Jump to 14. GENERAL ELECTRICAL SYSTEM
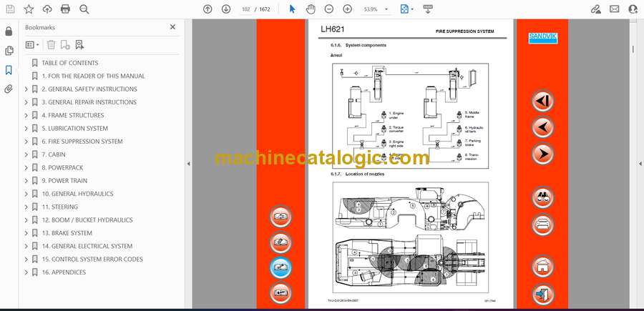Image resolution: width=644 pixels, height=311 pixels. [87, 246]
